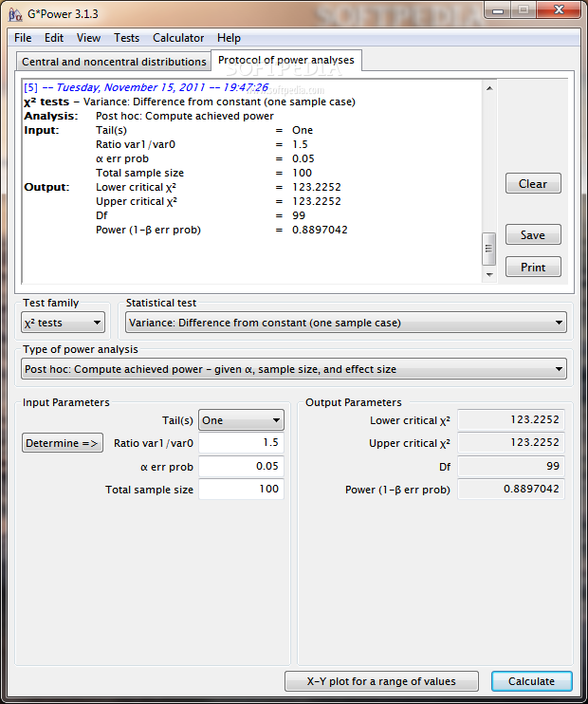Image resolution: width=588 pixels, height=704 pixels.
Task: Open the Calculator menu
Action: (x=178, y=38)
